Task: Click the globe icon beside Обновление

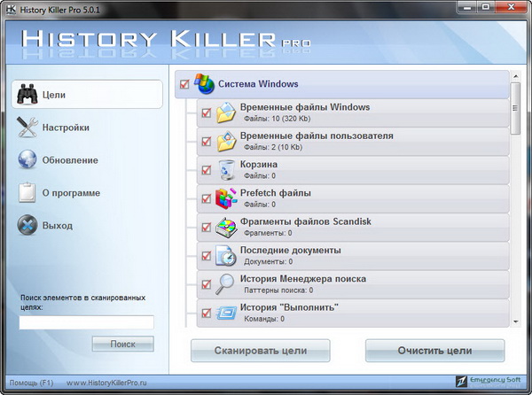Action: point(27,160)
